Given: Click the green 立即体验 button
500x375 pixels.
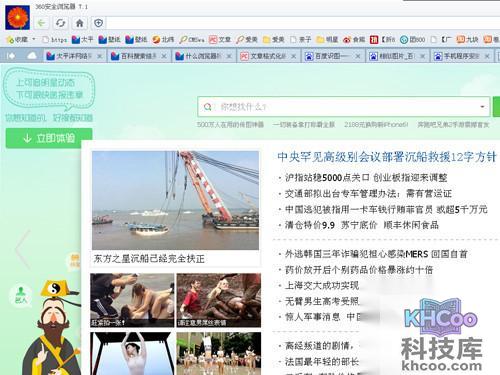Looking at the screenshot, I should (x=49, y=138).
